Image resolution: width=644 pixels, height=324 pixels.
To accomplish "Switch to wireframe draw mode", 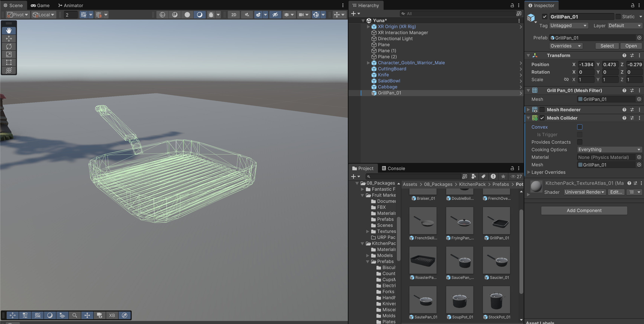I will pyautogui.click(x=162, y=15).
